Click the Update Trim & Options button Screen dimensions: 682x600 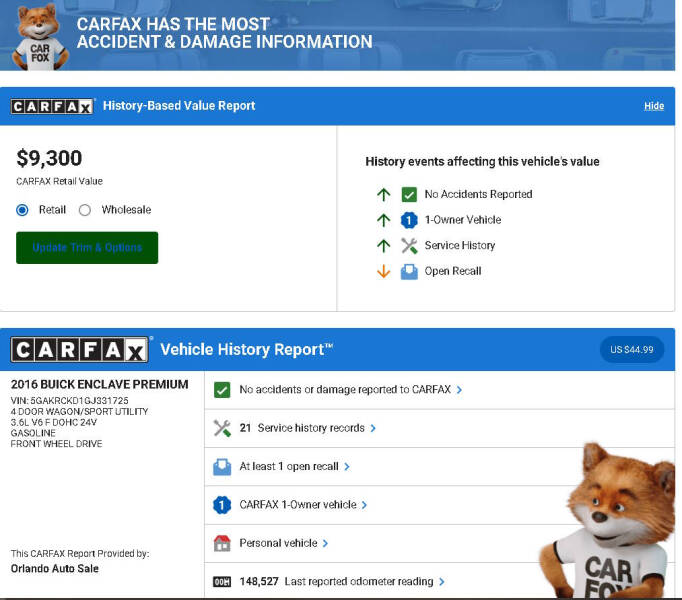pos(87,247)
